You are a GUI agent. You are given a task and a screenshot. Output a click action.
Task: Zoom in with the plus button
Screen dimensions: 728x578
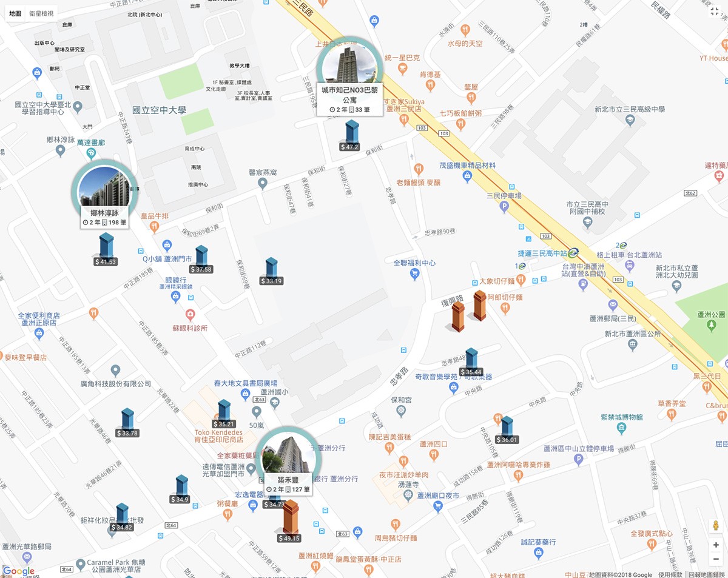coord(716,545)
